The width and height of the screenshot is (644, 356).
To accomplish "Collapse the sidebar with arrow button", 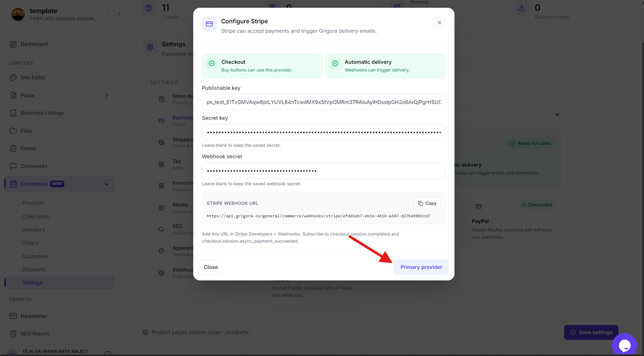I will pos(119,14).
